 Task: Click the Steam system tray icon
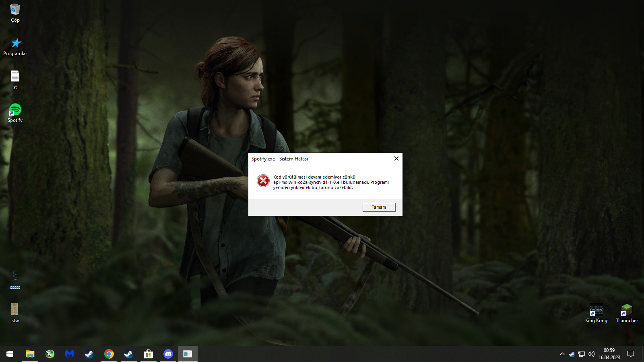click(572, 354)
